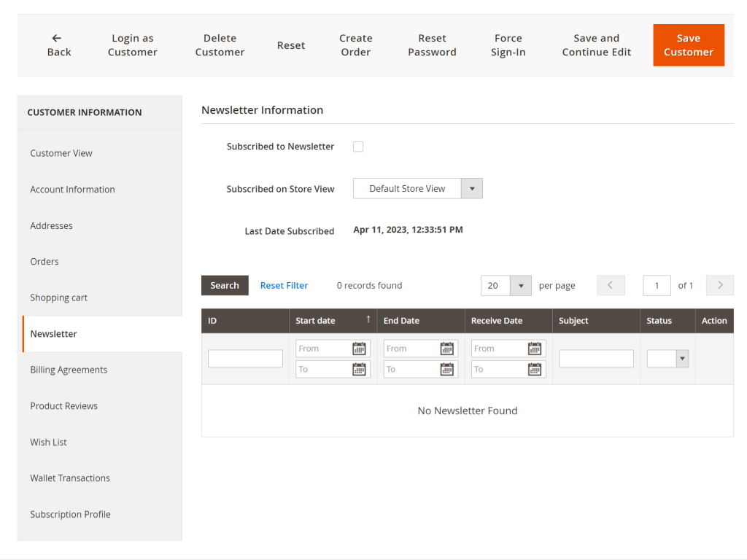This screenshot has width=747, height=560.
Task: Sort by ID column header
Action: pyautogui.click(x=245, y=321)
